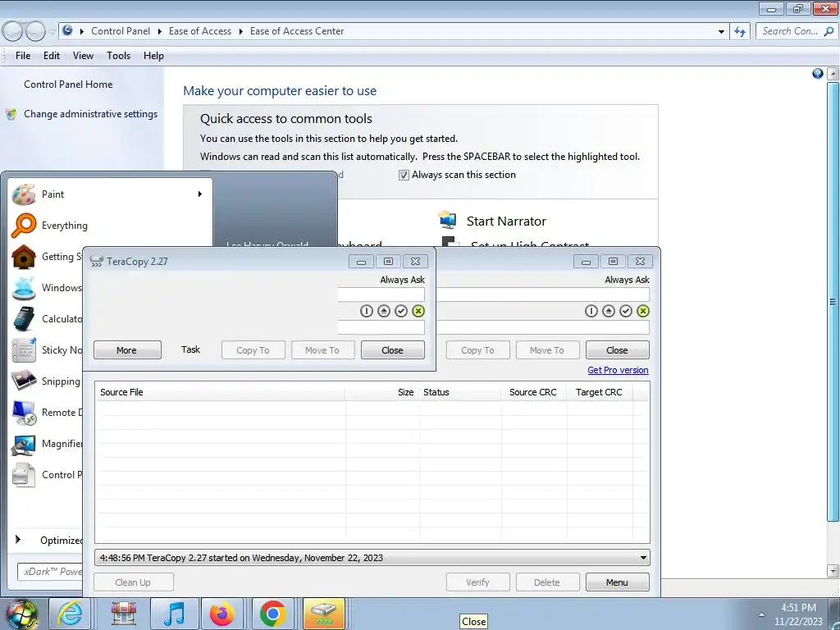The width and height of the screenshot is (840, 630).
Task: Click the Verify button
Action: tap(478, 582)
